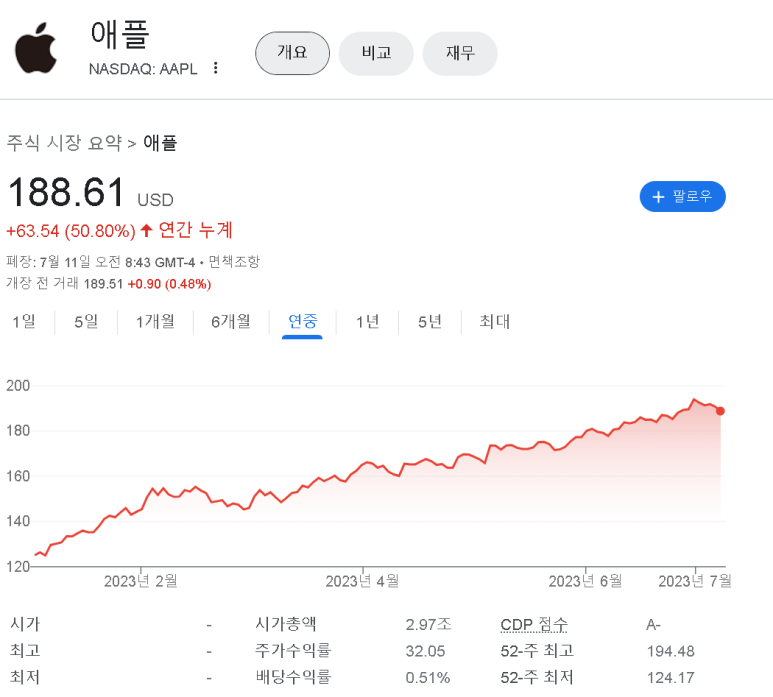Click the CDP score value A-
Image resolution: width=773 pixels, height=697 pixels.
point(653,625)
